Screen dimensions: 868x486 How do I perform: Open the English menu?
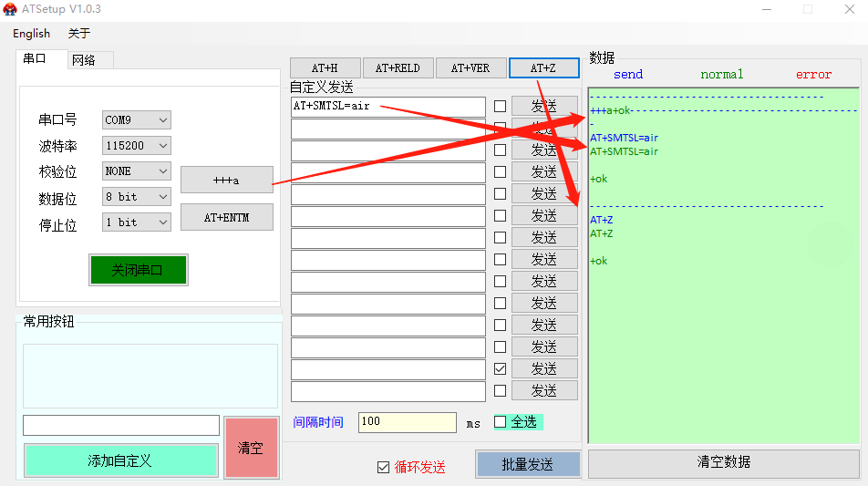click(32, 34)
